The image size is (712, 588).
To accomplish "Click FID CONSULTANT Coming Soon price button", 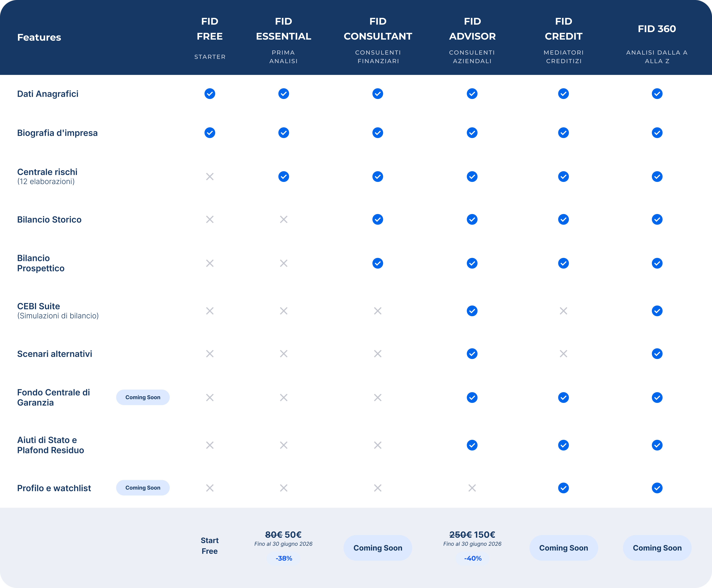I will click(x=378, y=548).
